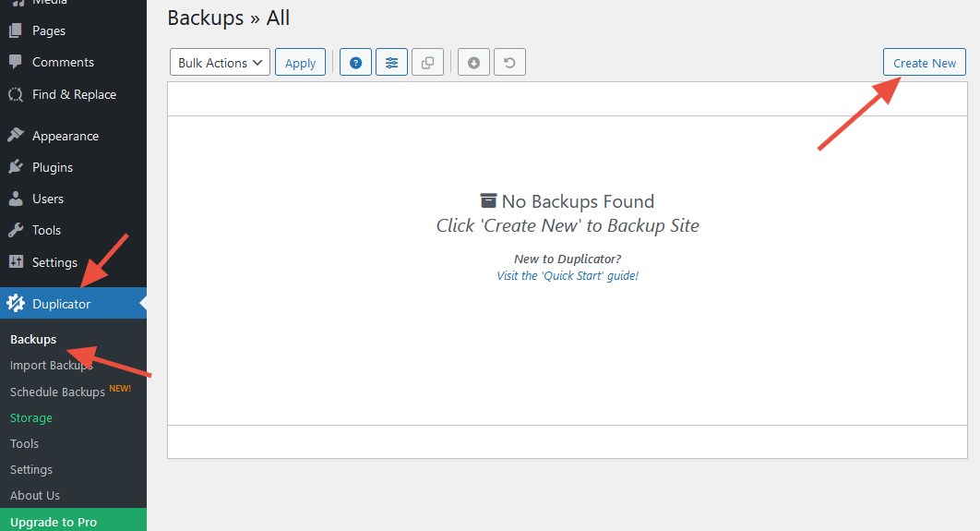Click the templates copy toolbar icon
Viewport: 980px width, 531px height.
[427, 63]
